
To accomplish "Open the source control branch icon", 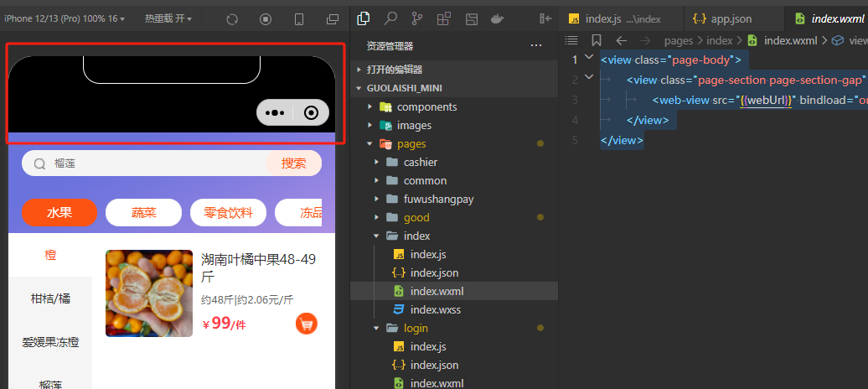I will (417, 18).
